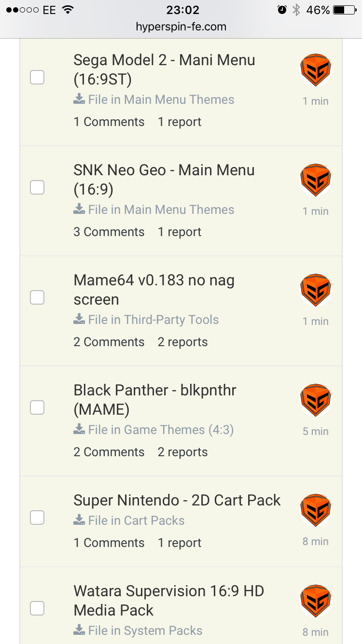
Task: Tap avatar icon beside Mame64 v0.183 entry
Action: pyautogui.click(x=315, y=291)
